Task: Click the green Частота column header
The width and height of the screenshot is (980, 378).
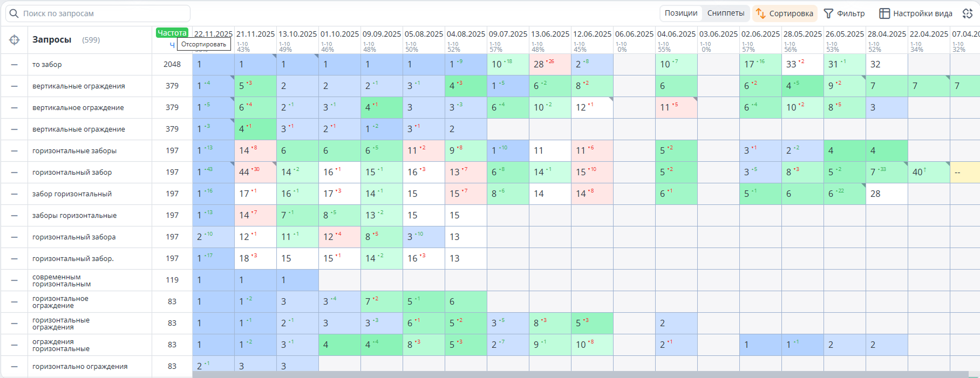Action: [x=172, y=33]
